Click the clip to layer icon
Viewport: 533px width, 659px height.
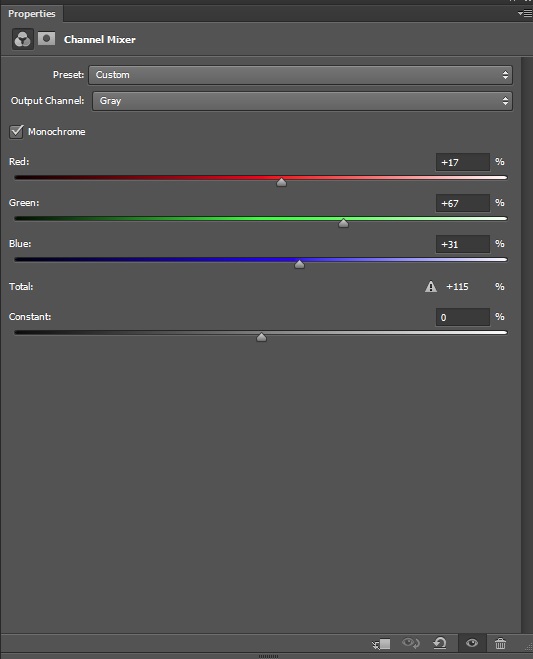click(381, 643)
